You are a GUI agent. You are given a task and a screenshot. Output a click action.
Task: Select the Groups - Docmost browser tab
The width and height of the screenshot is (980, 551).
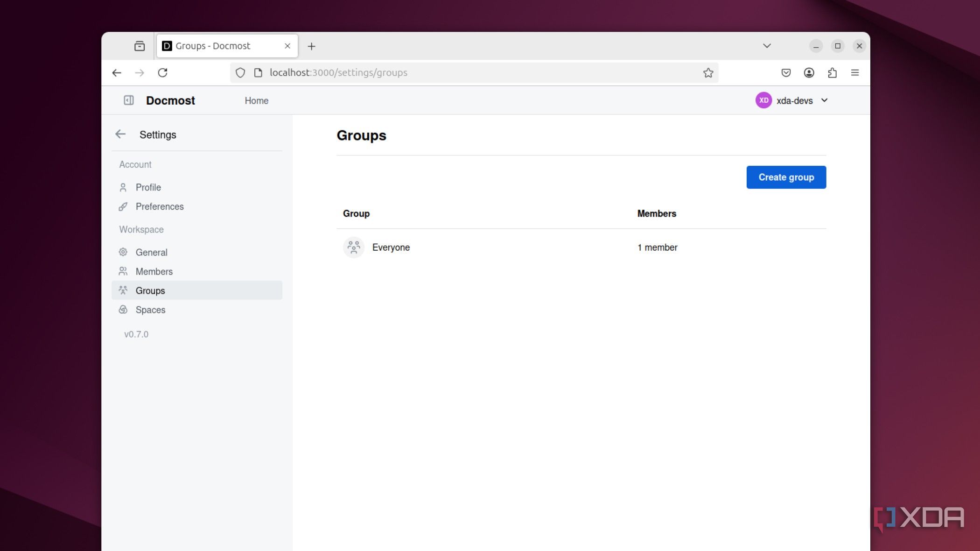coord(227,46)
